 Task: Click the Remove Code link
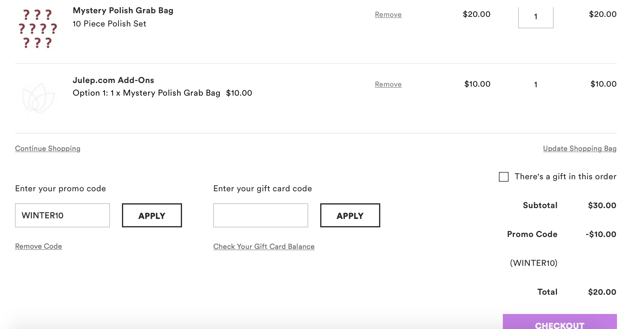[x=38, y=246]
